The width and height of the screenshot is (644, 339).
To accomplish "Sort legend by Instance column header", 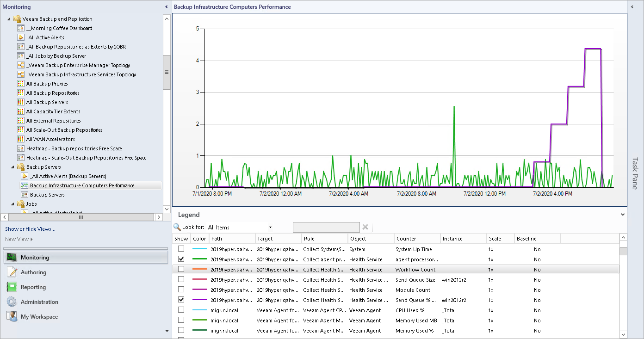I will click(x=464, y=239).
